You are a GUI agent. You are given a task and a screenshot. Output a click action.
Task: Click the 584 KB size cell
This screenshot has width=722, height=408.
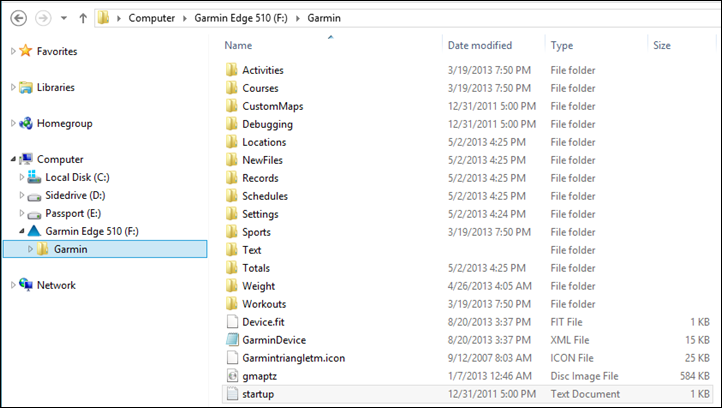pyautogui.click(x=695, y=376)
